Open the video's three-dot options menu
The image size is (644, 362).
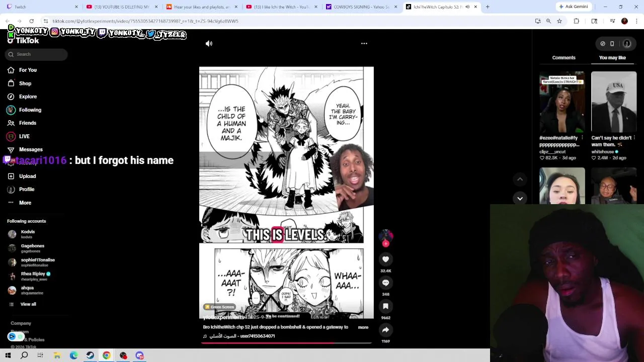[364, 44]
